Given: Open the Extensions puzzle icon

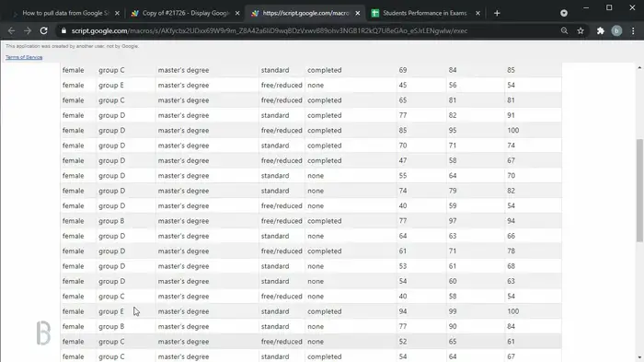Looking at the screenshot, I should [601, 30].
